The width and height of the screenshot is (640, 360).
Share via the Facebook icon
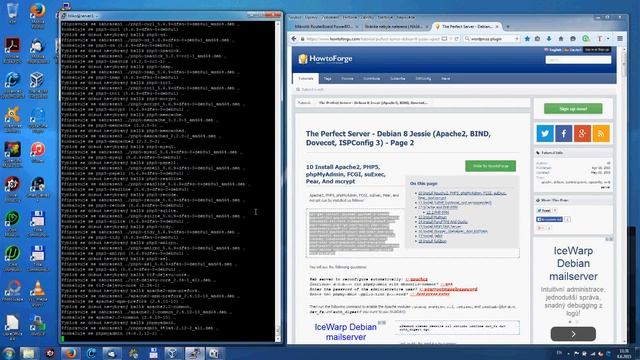click(564, 133)
